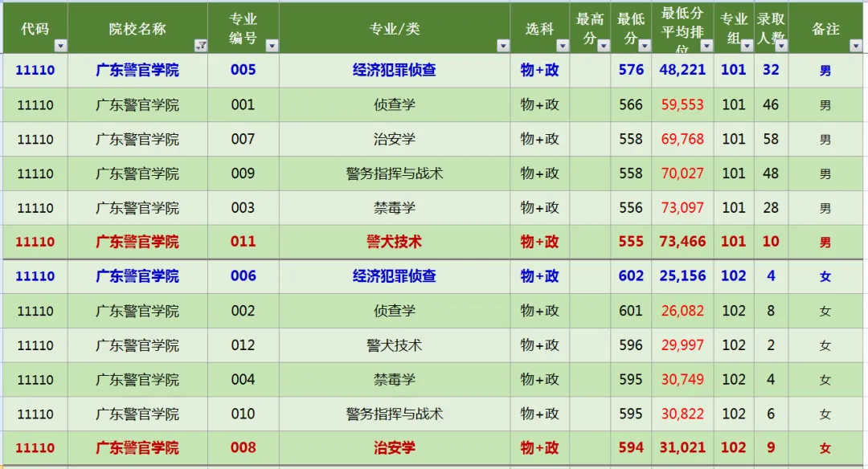
Task: Click major number cell 012
Action: click(243, 345)
